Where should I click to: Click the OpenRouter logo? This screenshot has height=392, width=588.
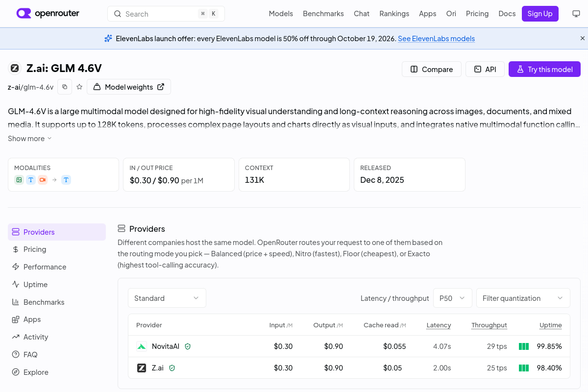tap(48, 13)
